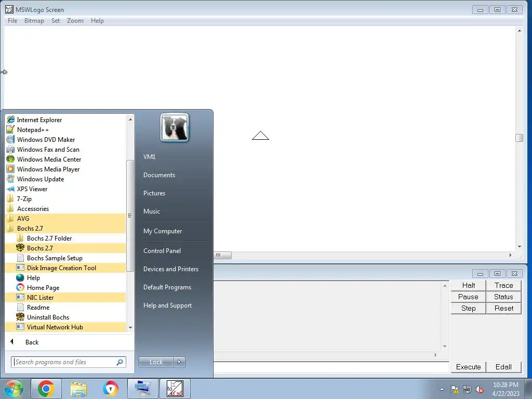This screenshot has width=532, height=399.
Task: Click the search magnifier icon
Action: [120, 362]
